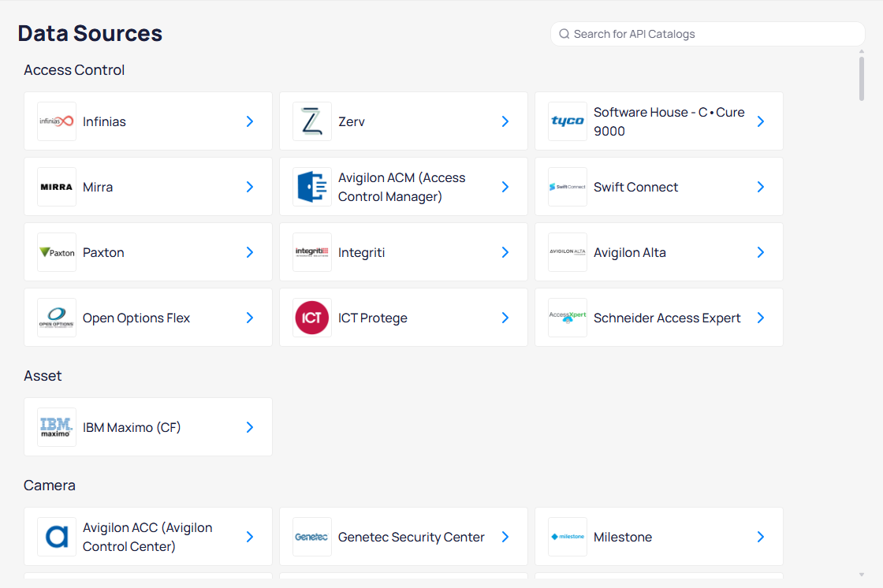
Task: Open the Schneider Access Expert chevron
Action: (761, 318)
